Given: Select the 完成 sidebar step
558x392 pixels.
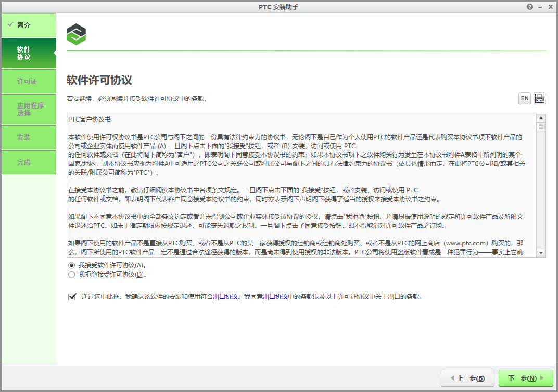Looking at the screenshot, I should (29, 162).
